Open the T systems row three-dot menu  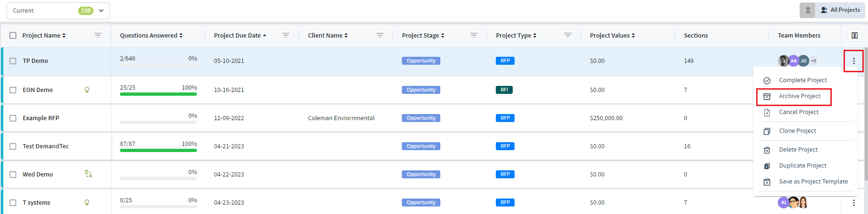853,203
